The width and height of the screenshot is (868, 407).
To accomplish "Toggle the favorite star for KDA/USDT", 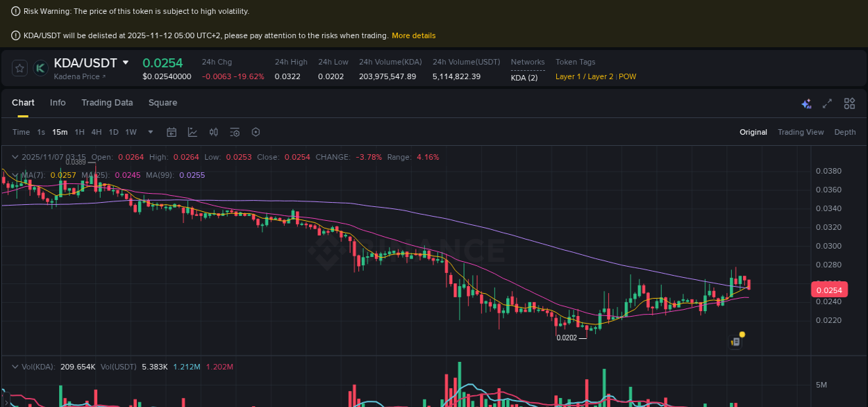I will (19, 67).
